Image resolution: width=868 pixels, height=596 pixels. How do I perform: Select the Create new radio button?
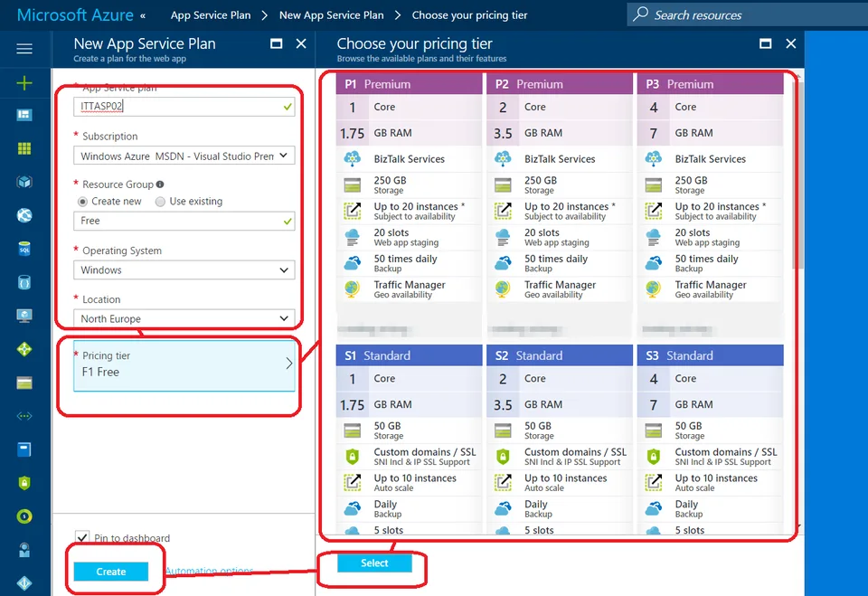pos(82,202)
